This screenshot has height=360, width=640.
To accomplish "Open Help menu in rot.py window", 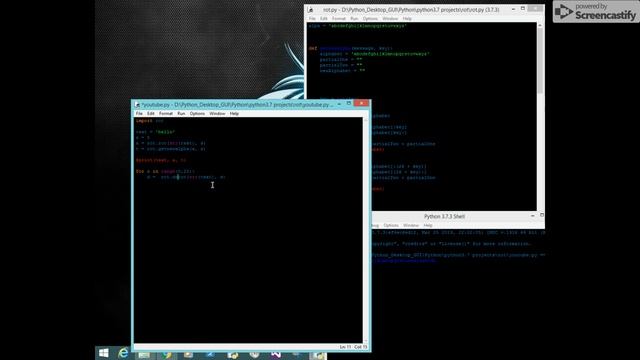I will (407, 19).
